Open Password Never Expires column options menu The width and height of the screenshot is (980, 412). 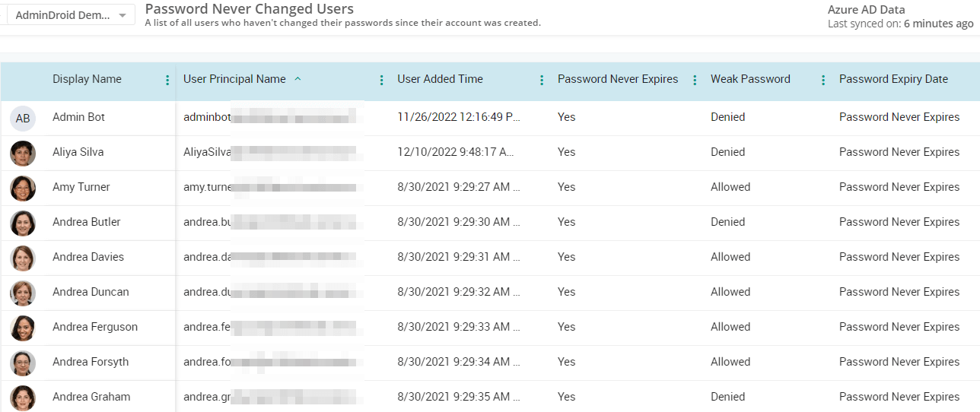coord(695,80)
